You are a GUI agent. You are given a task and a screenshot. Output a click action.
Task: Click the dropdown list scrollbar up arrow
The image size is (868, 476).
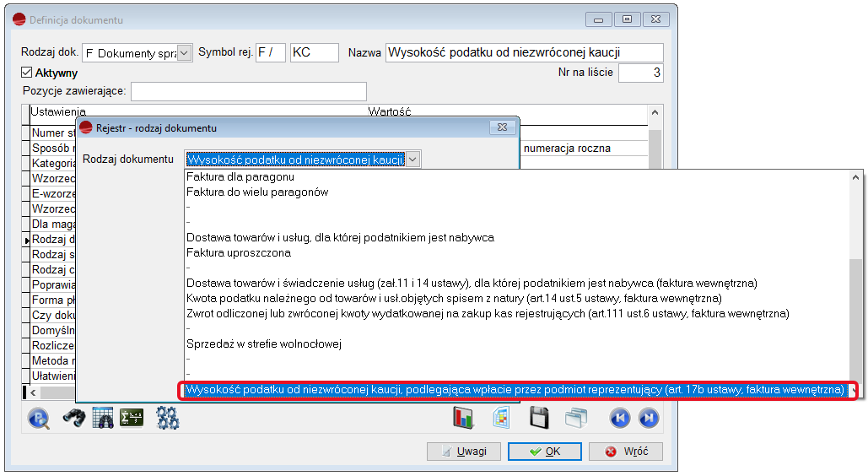(856, 177)
